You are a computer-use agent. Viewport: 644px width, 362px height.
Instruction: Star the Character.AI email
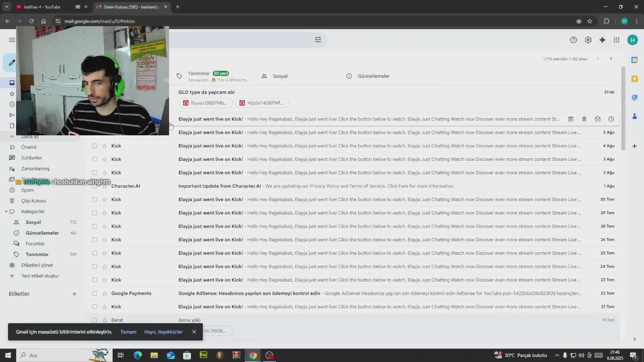click(105, 186)
